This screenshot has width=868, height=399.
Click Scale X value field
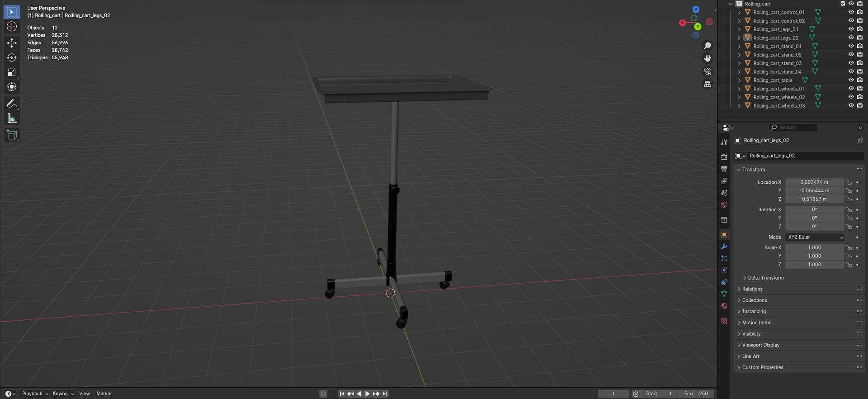(x=814, y=247)
